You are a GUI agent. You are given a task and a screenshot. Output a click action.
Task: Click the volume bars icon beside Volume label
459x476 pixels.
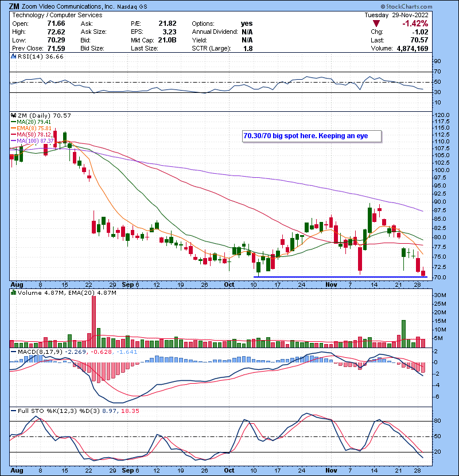[13, 292]
